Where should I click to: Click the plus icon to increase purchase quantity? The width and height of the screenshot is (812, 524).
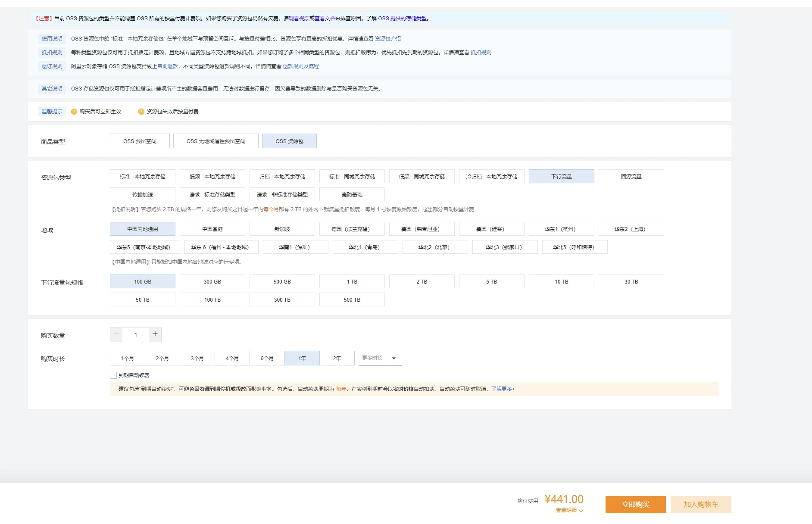click(x=155, y=334)
